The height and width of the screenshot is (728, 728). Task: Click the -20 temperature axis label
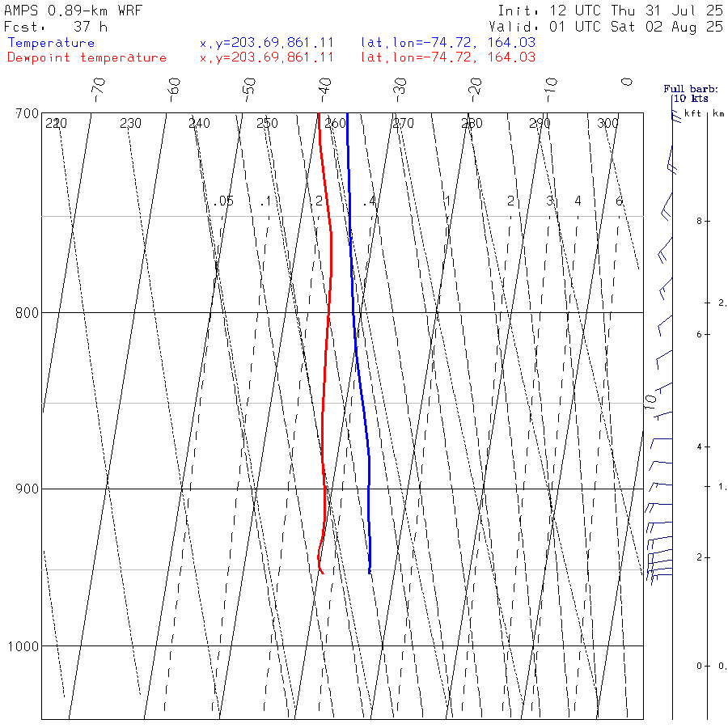[x=475, y=89]
